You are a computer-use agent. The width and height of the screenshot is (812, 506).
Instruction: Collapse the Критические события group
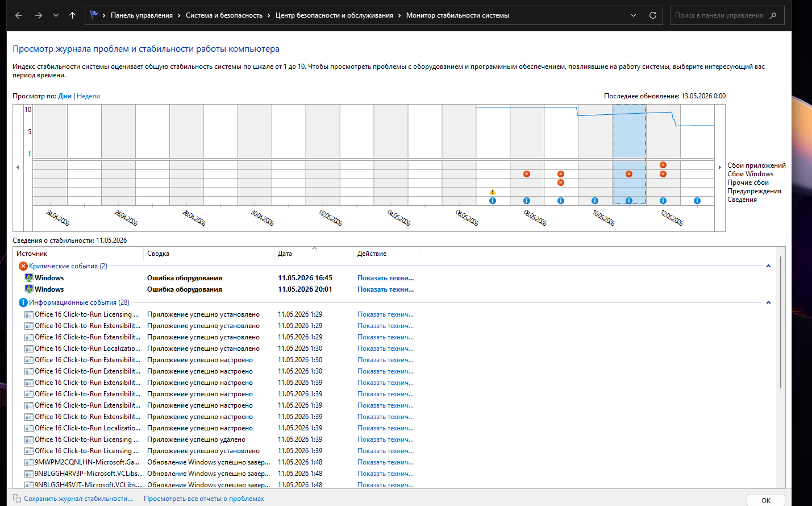click(x=768, y=266)
